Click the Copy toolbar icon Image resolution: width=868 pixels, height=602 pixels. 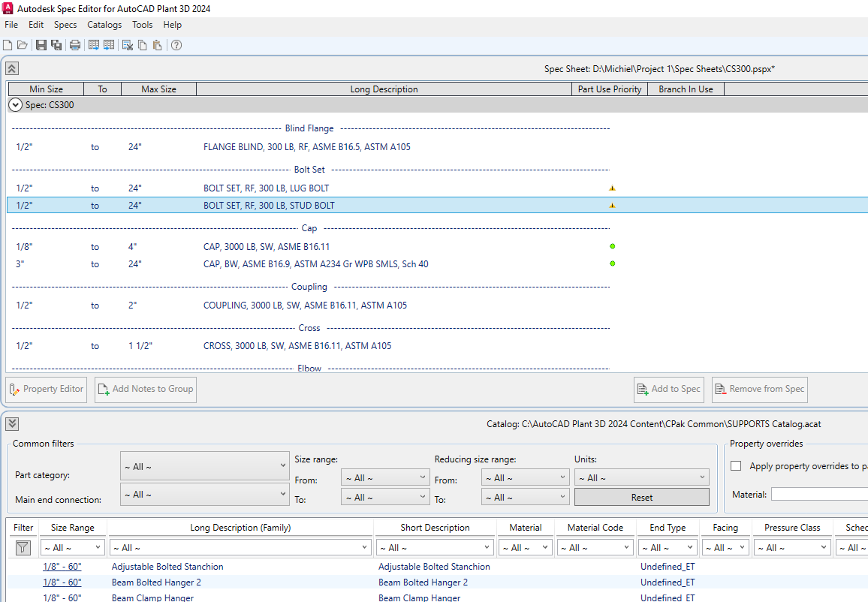142,45
